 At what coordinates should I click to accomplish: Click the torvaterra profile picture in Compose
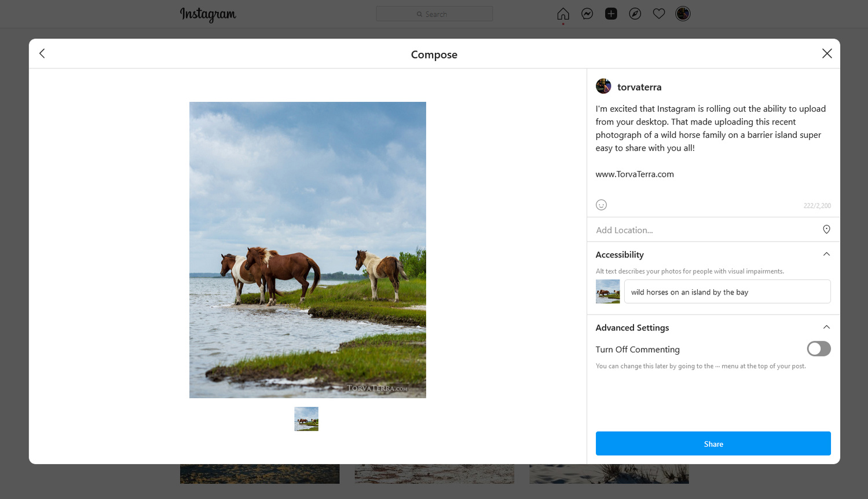point(603,86)
